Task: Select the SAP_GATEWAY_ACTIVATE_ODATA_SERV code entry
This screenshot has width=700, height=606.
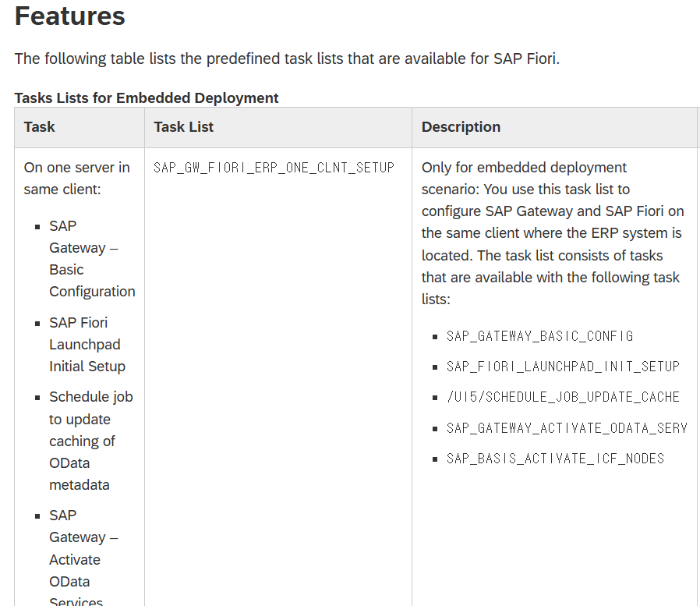Action: point(567,427)
